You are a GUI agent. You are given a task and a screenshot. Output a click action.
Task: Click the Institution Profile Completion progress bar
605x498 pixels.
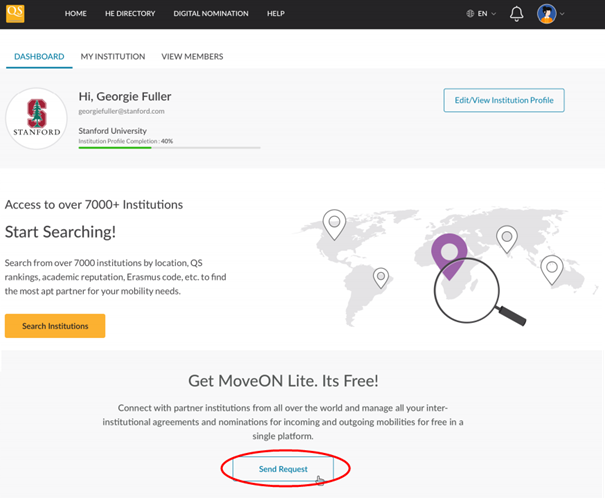click(x=169, y=148)
